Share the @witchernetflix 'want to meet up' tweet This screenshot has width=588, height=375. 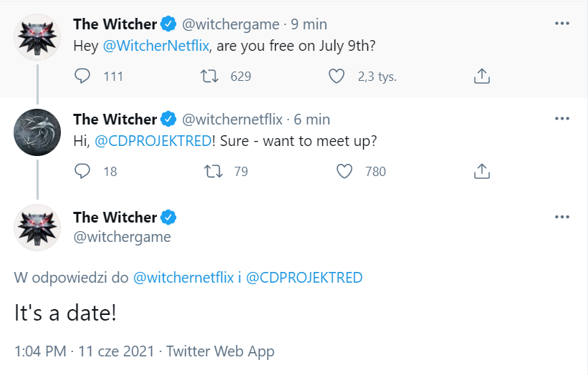[482, 171]
